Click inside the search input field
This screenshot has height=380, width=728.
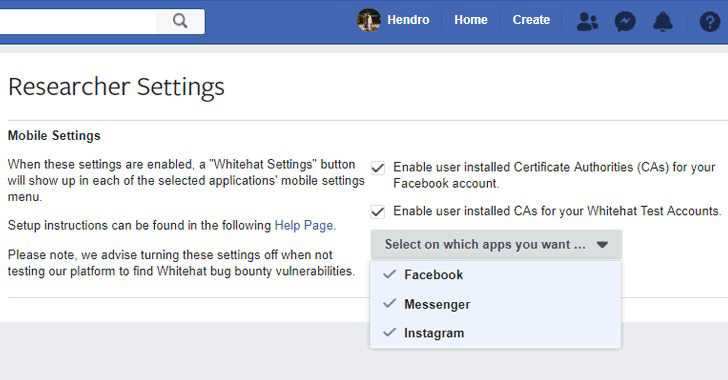point(78,21)
